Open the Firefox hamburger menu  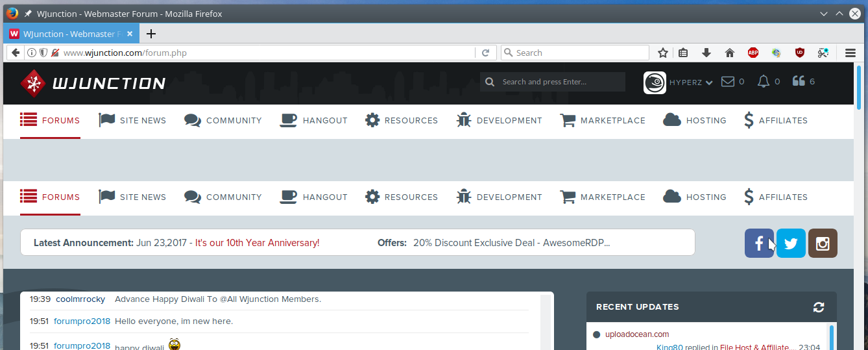[850, 53]
